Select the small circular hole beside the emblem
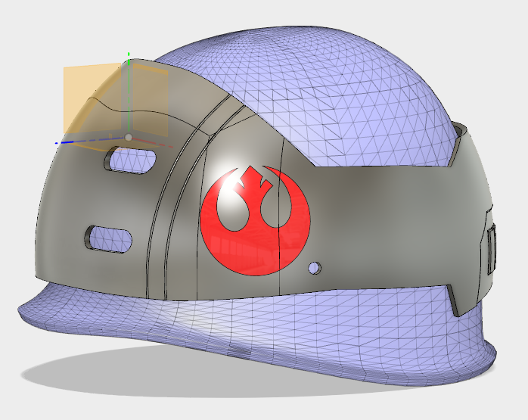 pos(315,268)
